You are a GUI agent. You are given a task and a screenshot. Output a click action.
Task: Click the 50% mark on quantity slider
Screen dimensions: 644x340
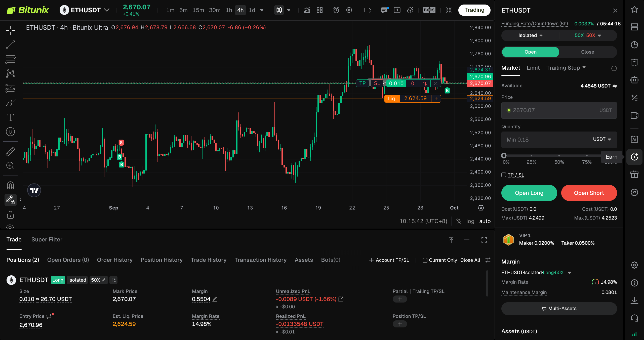point(559,156)
